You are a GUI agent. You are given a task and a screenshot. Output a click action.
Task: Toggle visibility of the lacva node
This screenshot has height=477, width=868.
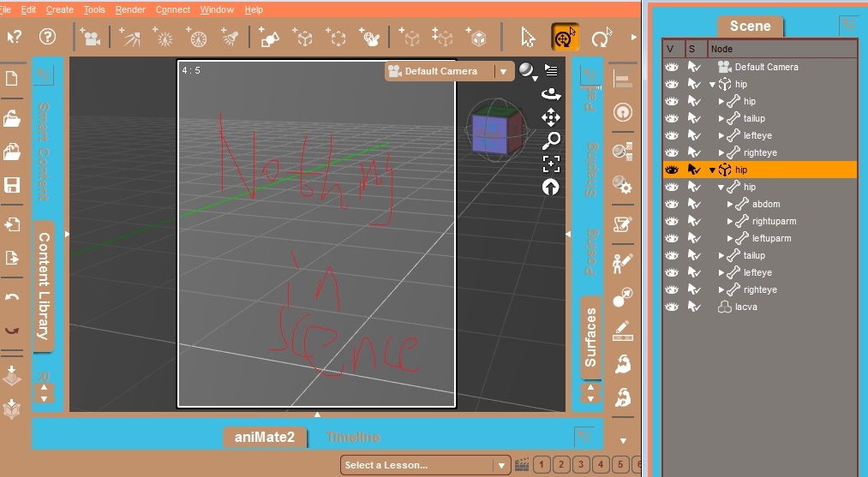tap(672, 307)
